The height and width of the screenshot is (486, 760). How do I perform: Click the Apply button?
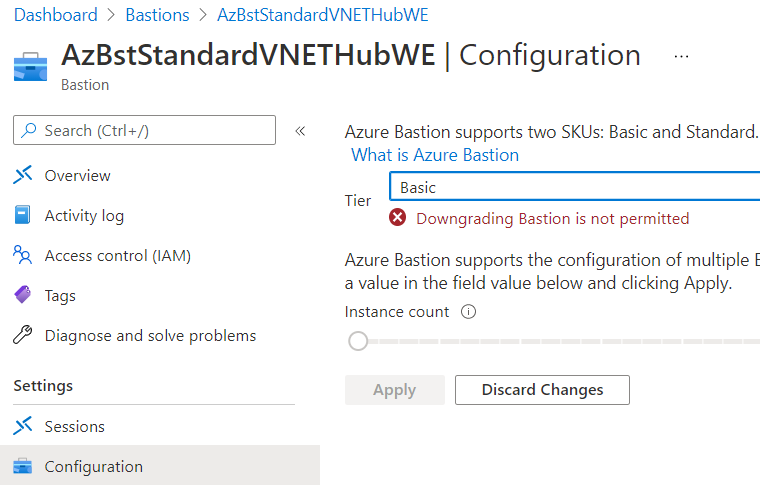pos(395,390)
